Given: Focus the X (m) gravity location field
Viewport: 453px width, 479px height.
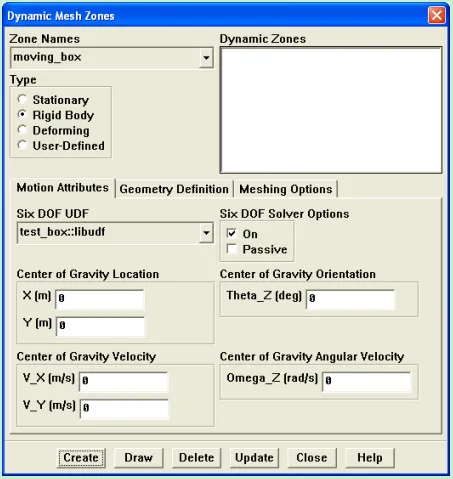Looking at the screenshot, I should [x=100, y=299].
